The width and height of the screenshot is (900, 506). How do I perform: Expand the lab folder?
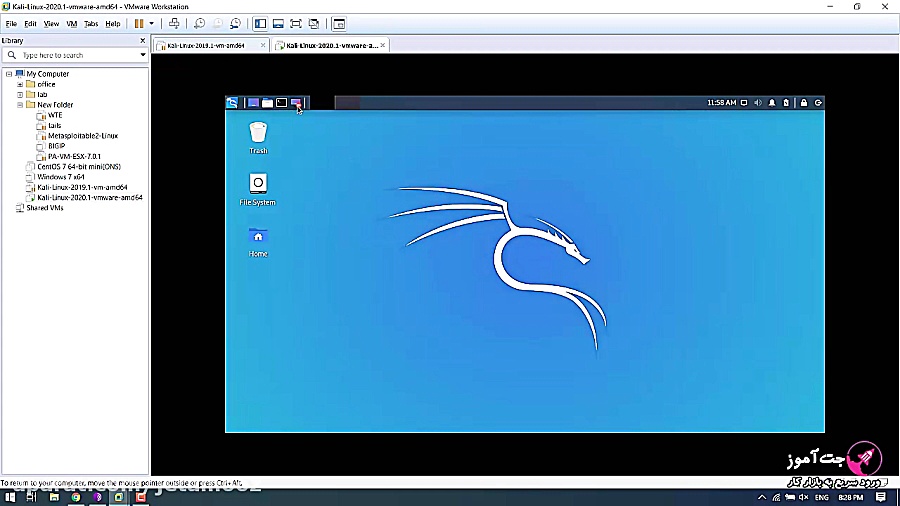tap(20, 95)
